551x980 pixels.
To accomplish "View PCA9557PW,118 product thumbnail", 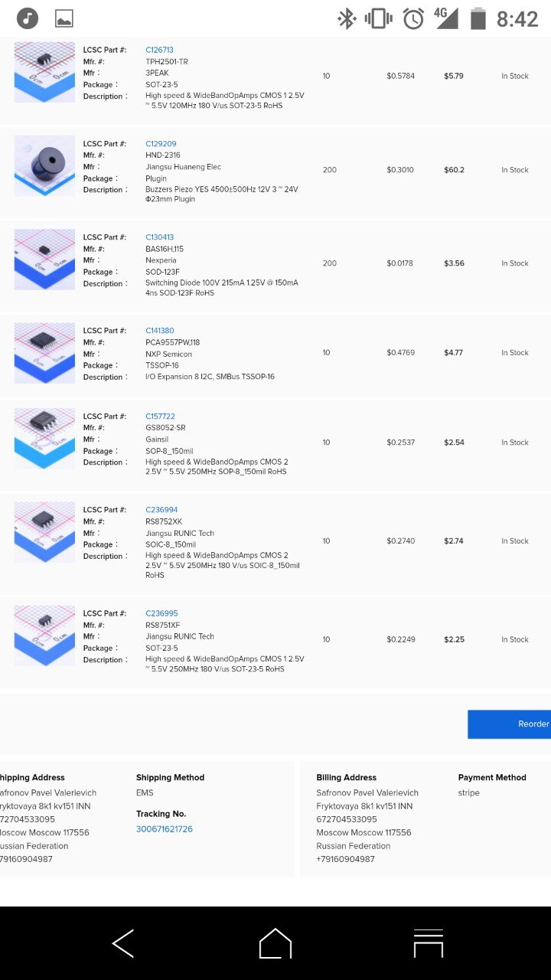I will point(44,353).
